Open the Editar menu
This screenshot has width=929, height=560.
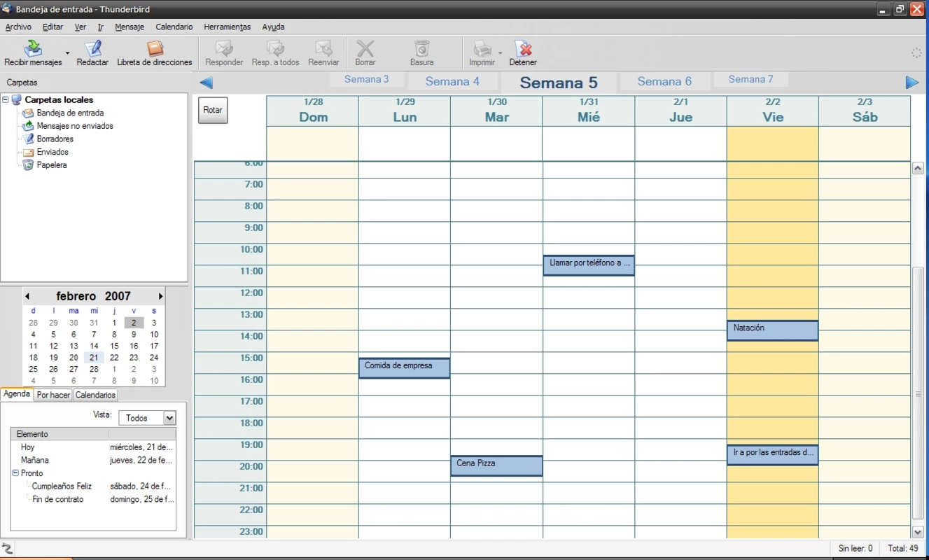coord(53,27)
